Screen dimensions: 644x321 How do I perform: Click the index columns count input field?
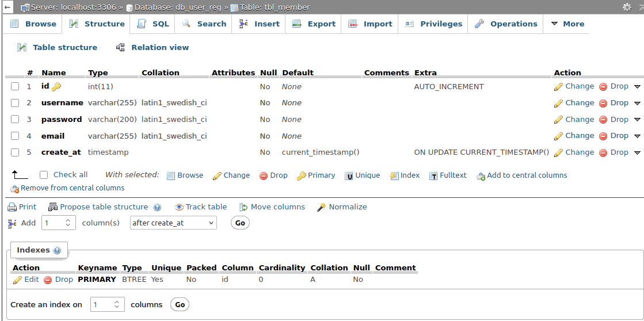click(x=104, y=305)
